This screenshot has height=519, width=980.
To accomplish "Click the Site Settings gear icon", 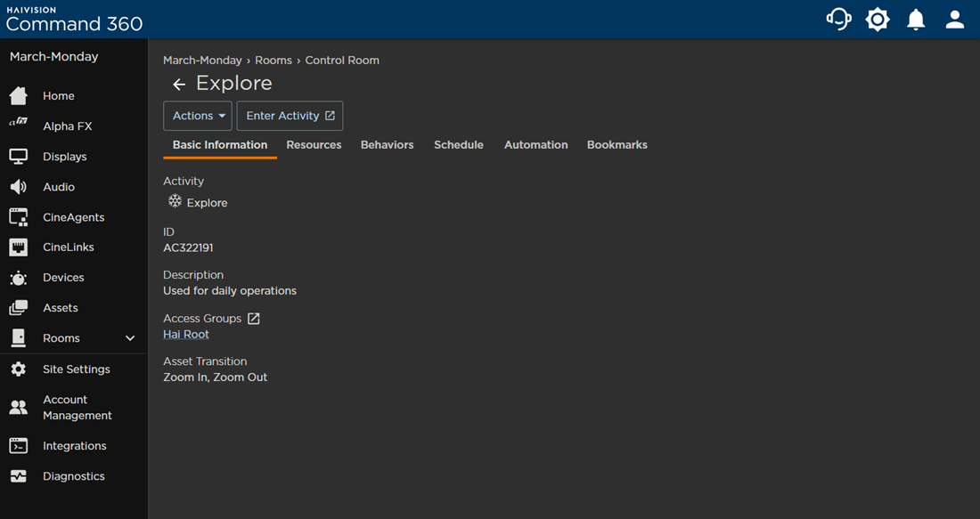I will (18, 369).
